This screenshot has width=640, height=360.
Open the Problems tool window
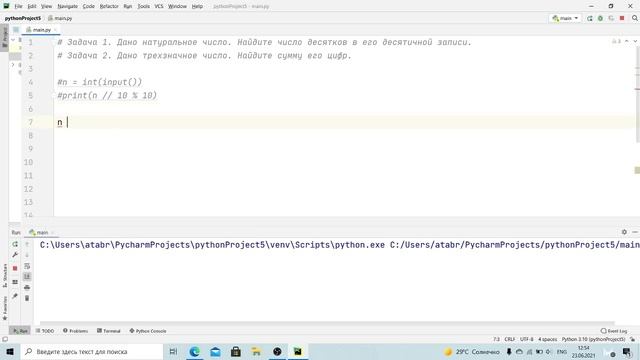point(76,331)
